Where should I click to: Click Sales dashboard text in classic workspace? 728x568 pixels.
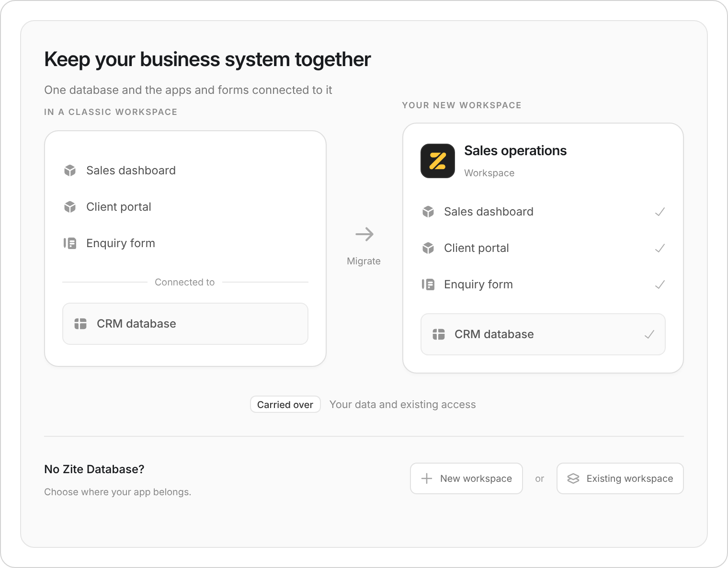click(131, 170)
